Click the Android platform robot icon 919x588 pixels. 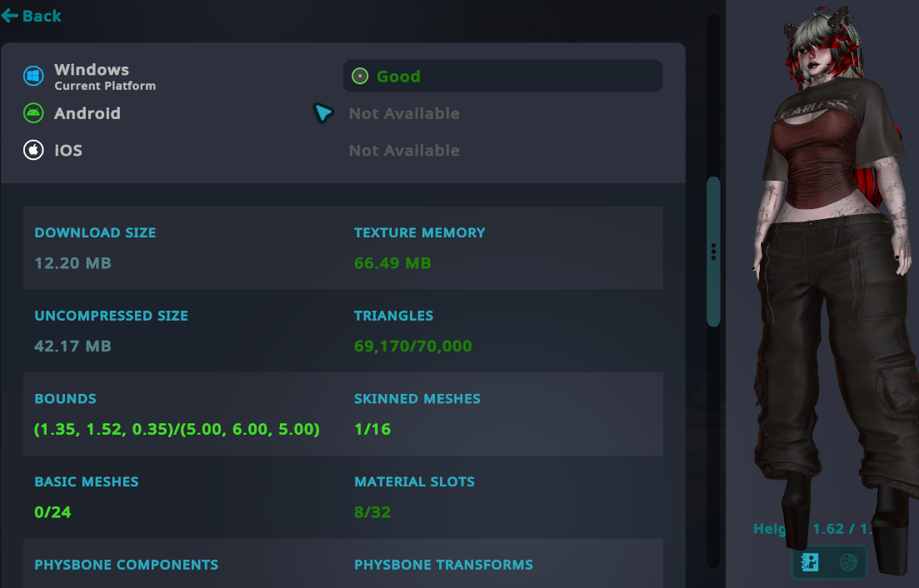33,113
